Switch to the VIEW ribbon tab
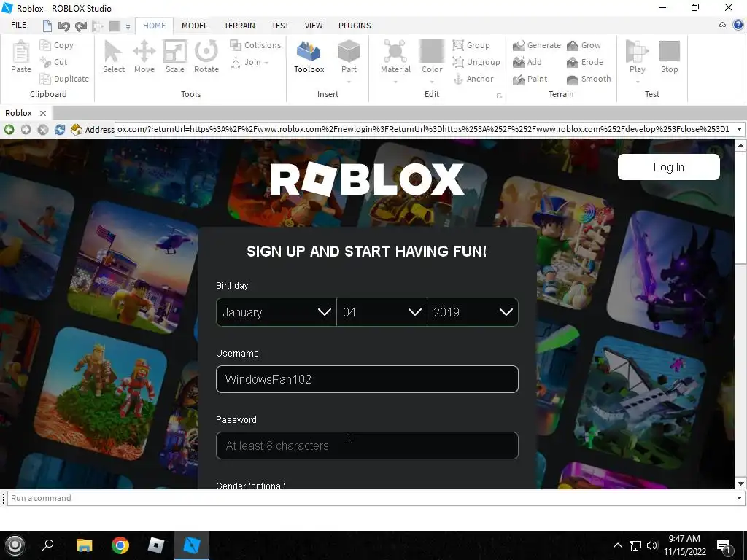This screenshot has width=747, height=560. tap(314, 26)
